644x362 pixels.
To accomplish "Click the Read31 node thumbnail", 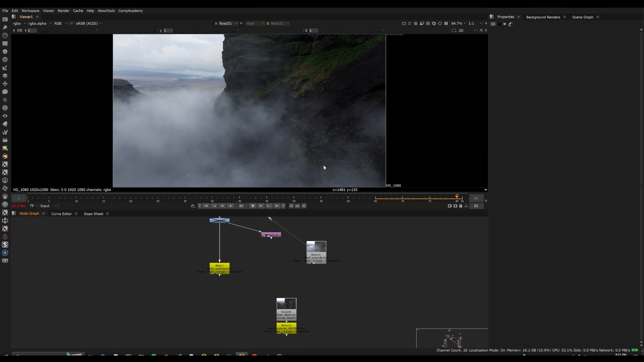I will pos(316,247).
